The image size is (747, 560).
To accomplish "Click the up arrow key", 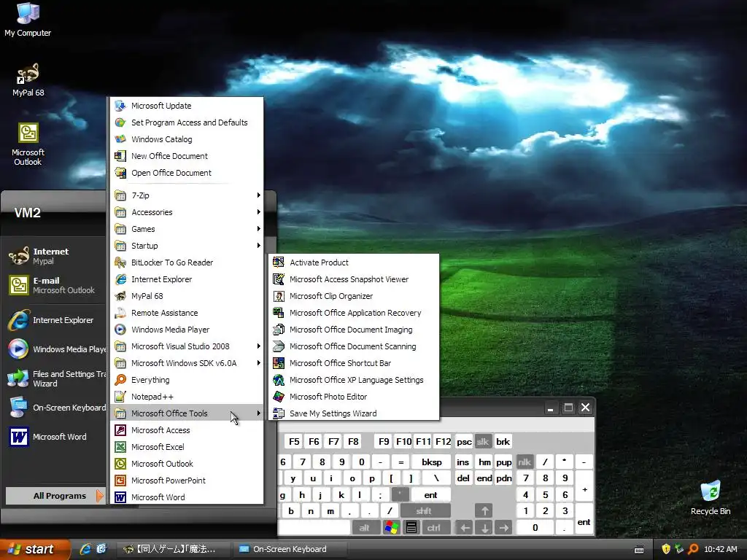I will (x=484, y=511).
